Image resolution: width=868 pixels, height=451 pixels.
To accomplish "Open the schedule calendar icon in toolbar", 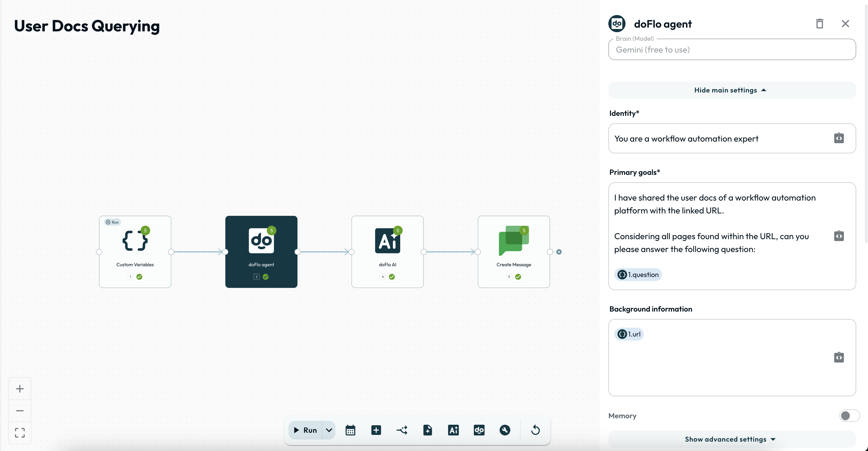I will [x=350, y=430].
